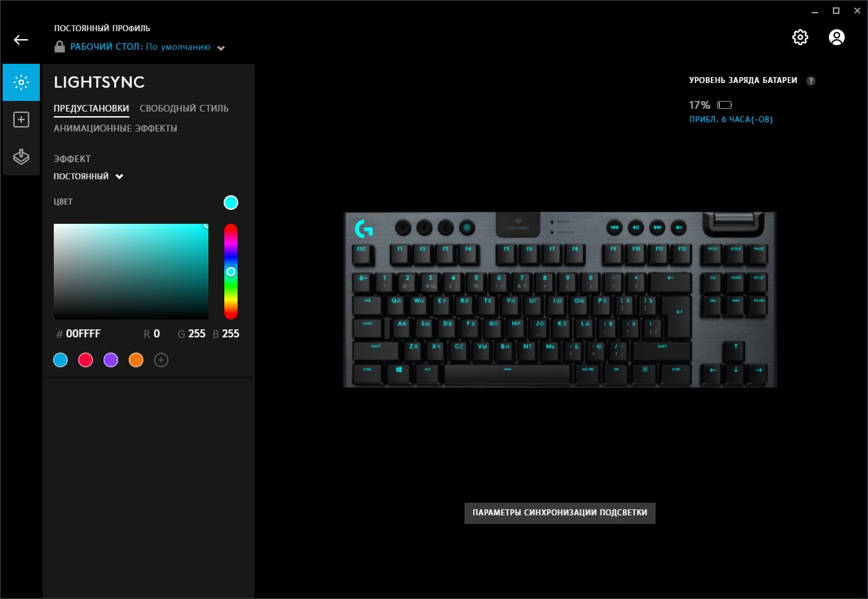The image size is (868, 599).
Task: Open the LIGHTSYNC lighting sidebar icon
Action: pyautogui.click(x=21, y=82)
